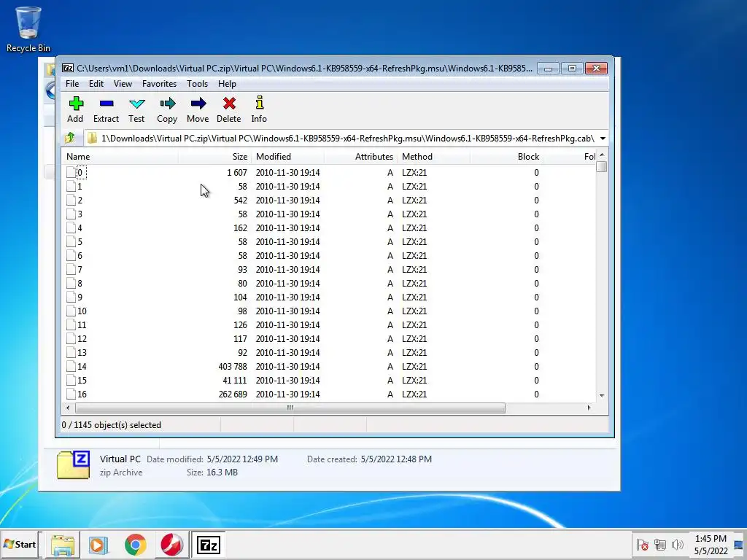Click the size value 262 689
The image size is (747, 560).
(x=233, y=394)
